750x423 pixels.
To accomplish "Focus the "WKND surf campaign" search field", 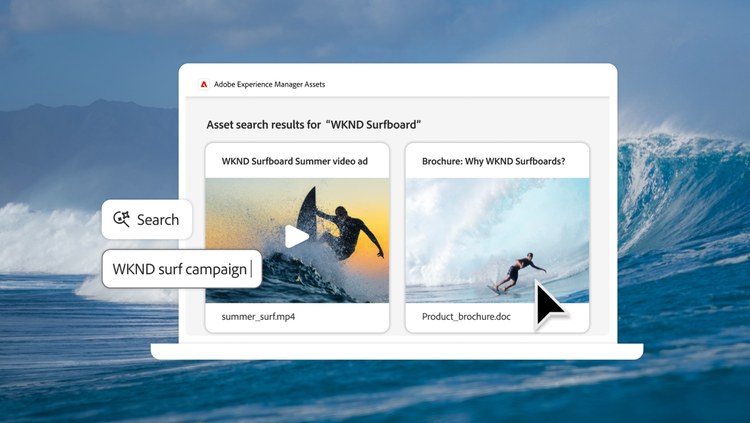I will pos(180,269).
